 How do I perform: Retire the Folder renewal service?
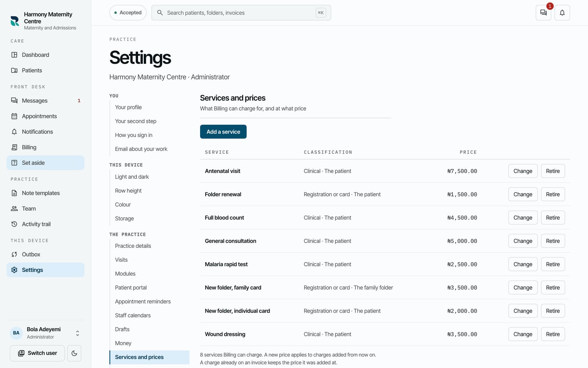[x=553, y=194]
